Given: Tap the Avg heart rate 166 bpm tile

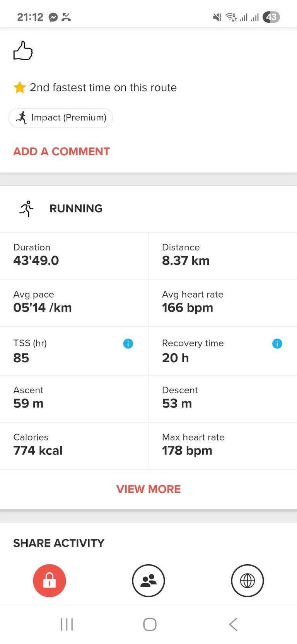Looking at the screenshot, I should pos(223,303).
